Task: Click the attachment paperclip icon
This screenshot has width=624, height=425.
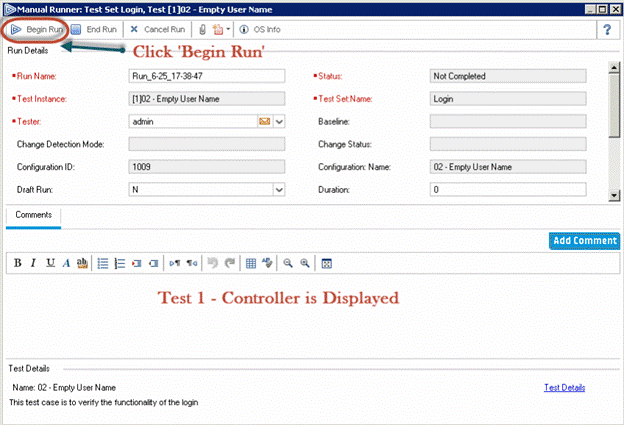Action: point(202,30)
